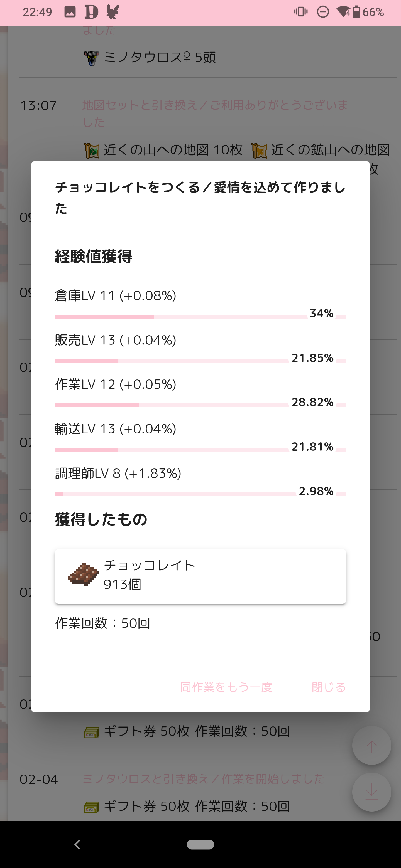Tap the scroll-to-top arrow button
The image size is (401, 868).
click(x=371, y=745)
